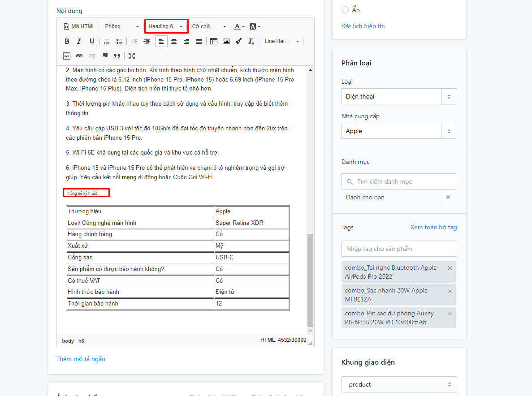Remove the Sạc nhanh 20W Apple tag
The width and height of the screenshot is (532, 396).
click(450, 291)
